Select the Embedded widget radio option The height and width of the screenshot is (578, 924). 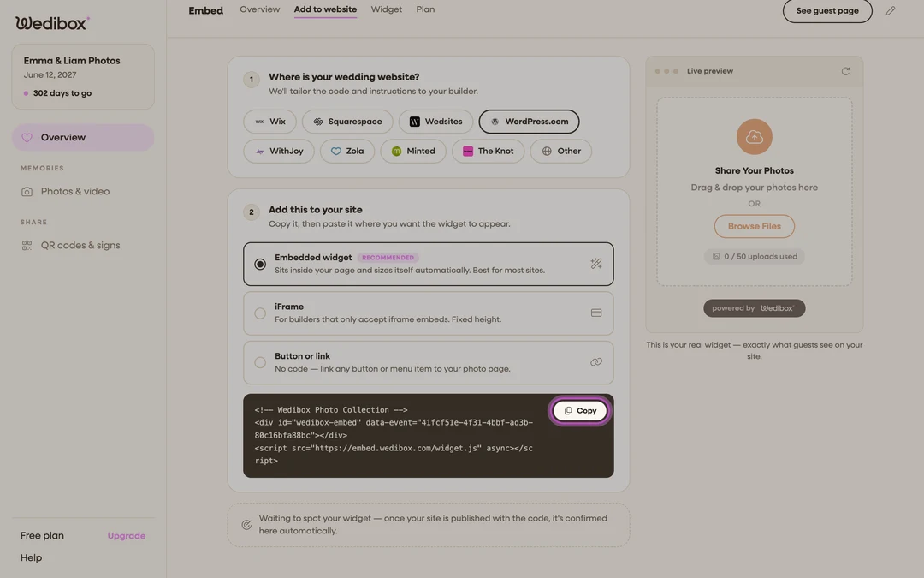click(260, 265)
